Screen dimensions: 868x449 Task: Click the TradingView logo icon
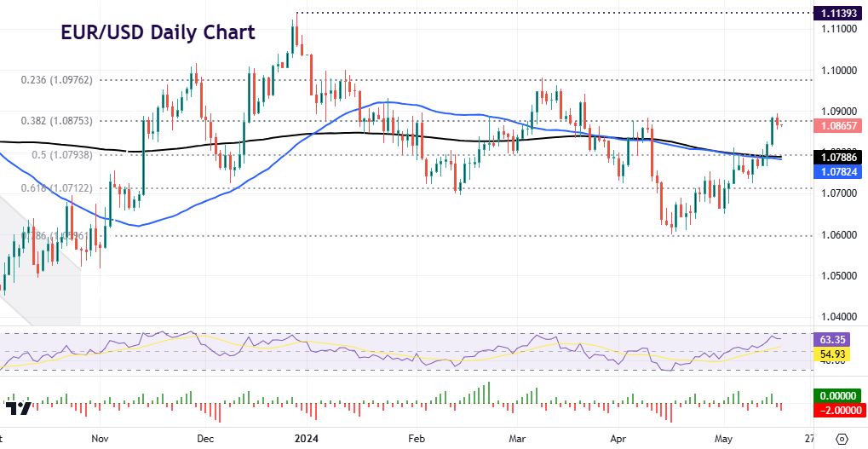pos(23,407)
